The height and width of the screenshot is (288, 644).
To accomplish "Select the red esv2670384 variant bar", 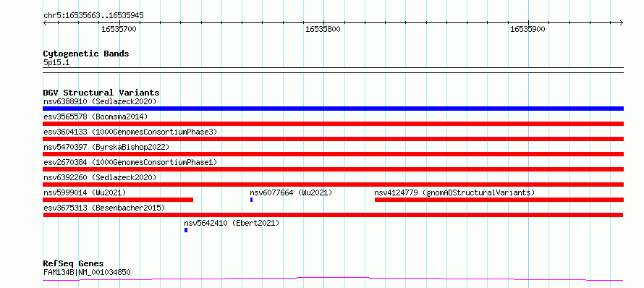I will (x=333, y=169).
